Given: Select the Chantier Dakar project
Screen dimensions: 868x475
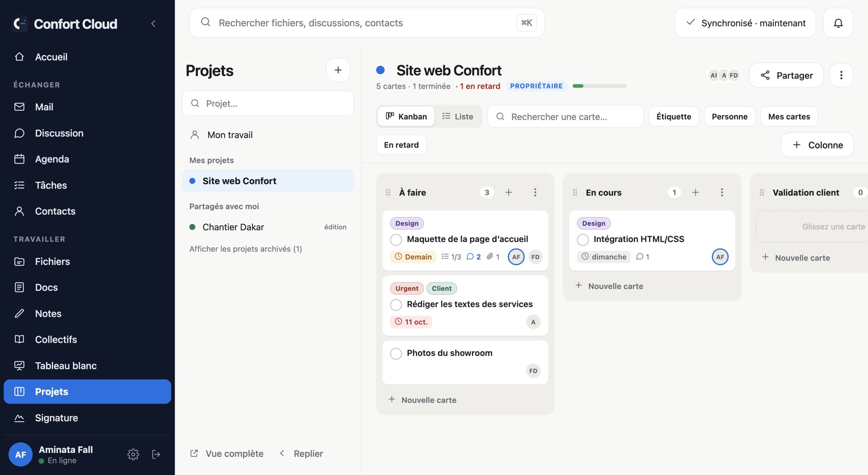Looking at the screenshot, I should (268, 227).
